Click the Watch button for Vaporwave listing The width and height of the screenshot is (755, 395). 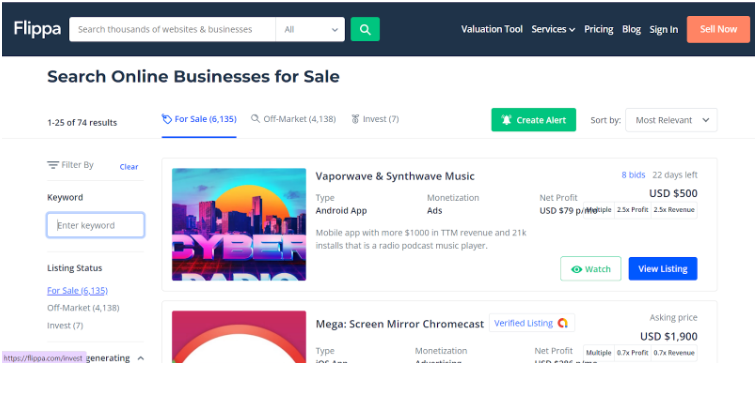591,269
